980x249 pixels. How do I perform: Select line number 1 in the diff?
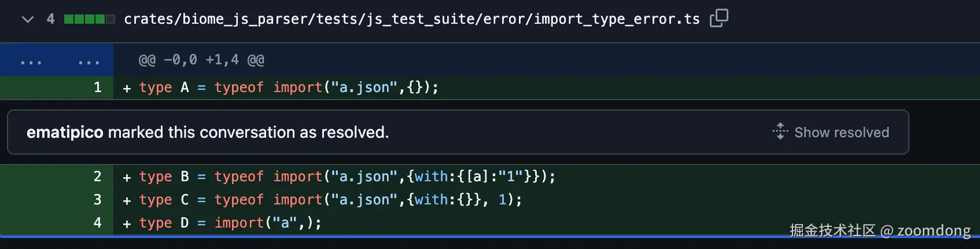[x=97, y=87]
